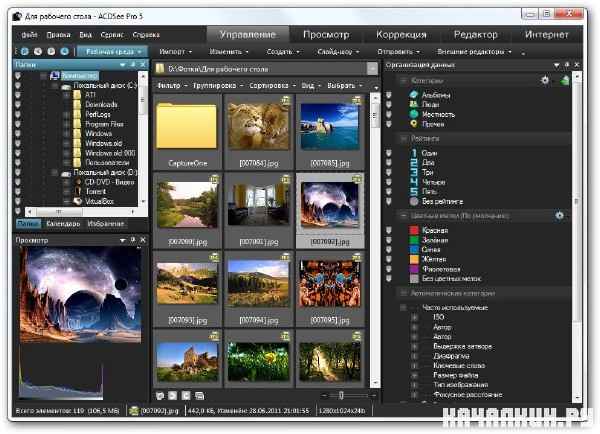
Task: Click the rating 5 (Пять) number icon
Action: (414, 191)
